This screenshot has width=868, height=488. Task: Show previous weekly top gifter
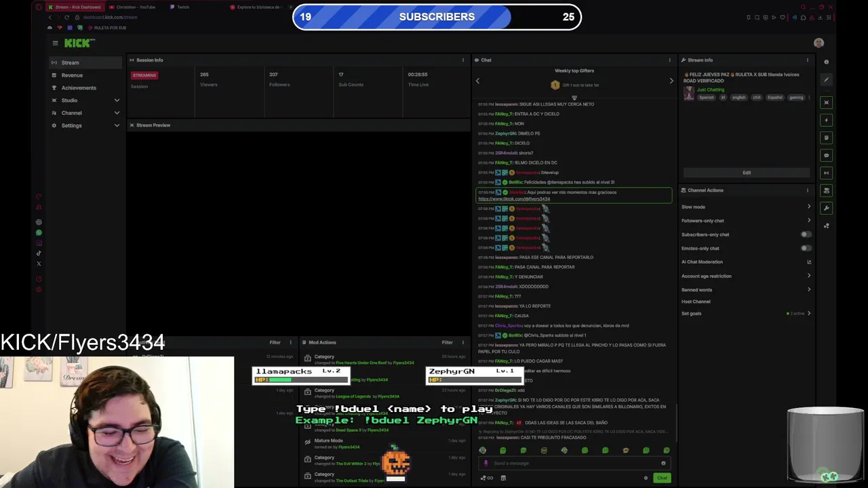[x=477, y=81]
